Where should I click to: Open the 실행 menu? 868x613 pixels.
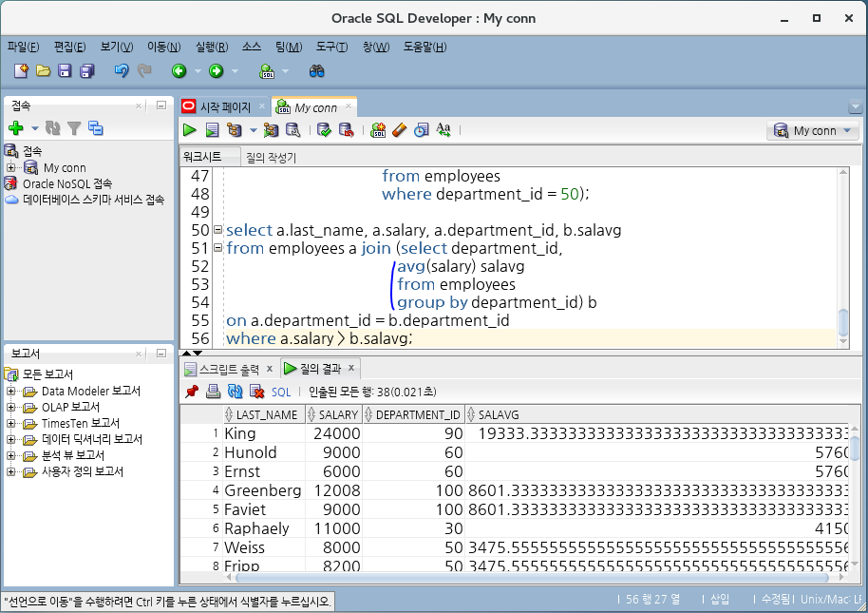[x=212, y=48]
